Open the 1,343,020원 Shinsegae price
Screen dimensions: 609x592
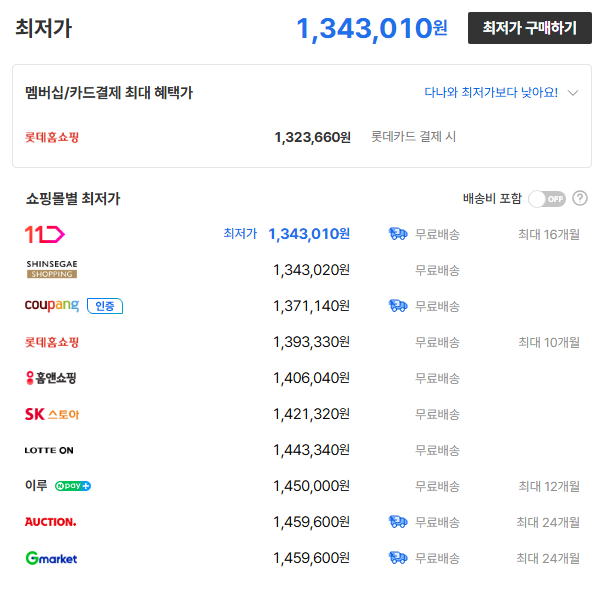(x=311, y=270)
